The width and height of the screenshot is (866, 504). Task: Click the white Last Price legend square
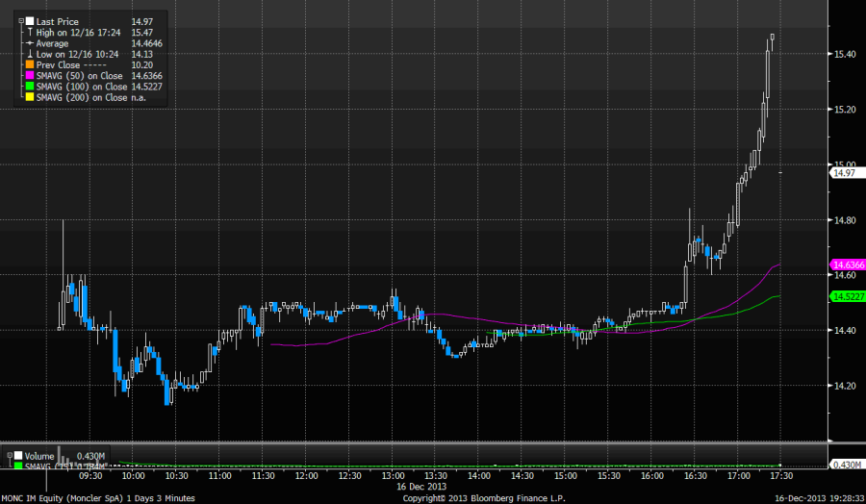(x=31, y=20)
